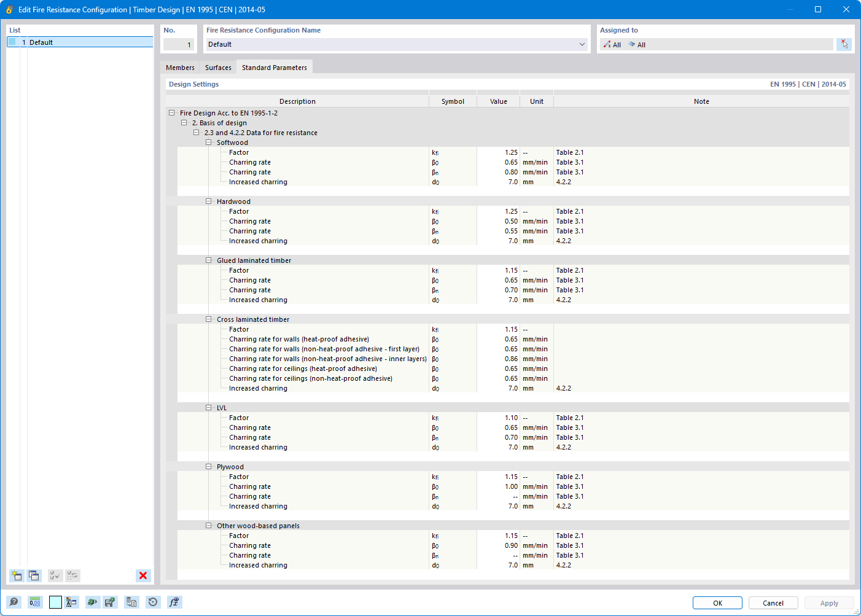Viewport: 861px width, 616px height.
Task: Click the No. field showing 1
Action: click(x=179, y=44)
